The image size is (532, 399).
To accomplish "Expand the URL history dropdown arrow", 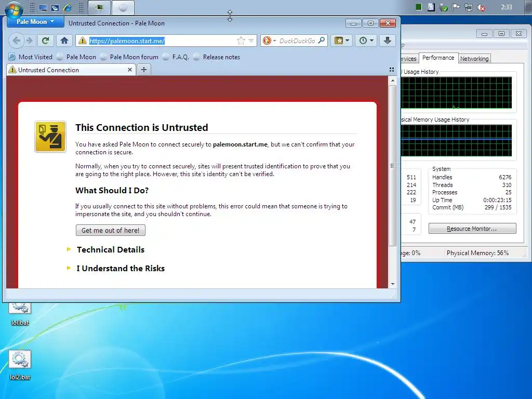I will (251, 41).
